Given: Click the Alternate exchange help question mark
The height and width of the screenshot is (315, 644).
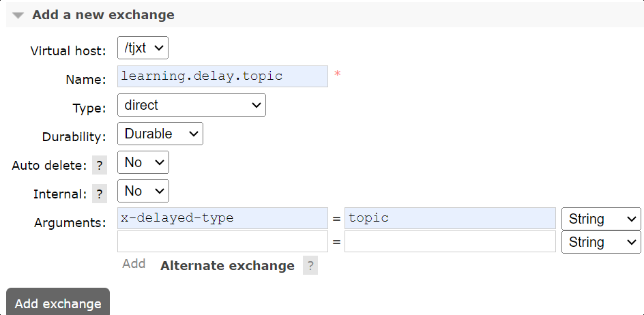Looking at the screenshot, I should coord(311,266).
